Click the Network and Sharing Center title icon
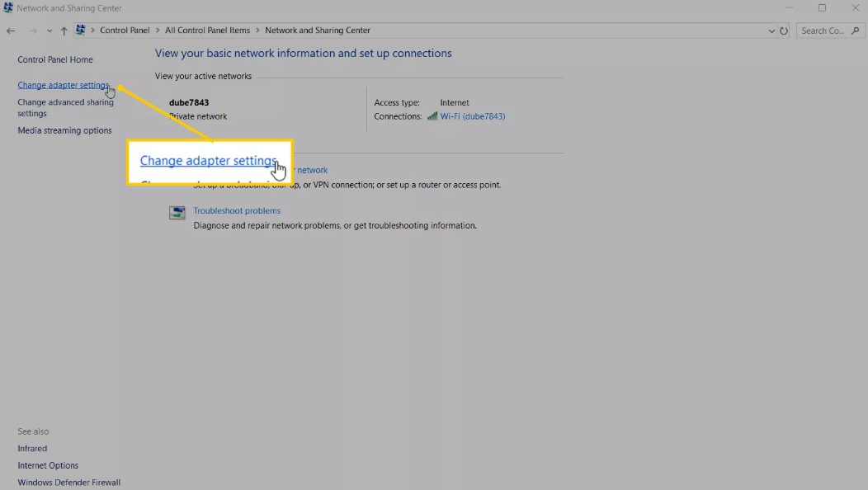The width and height of the screenshot is (868, 490). (7, 7)
